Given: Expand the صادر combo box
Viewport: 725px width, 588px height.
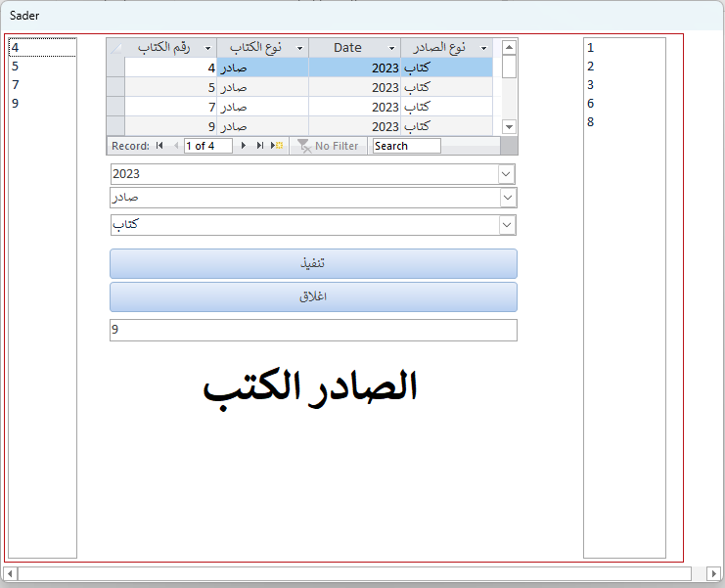Looking at the screenshot, I should tap(508, 198).
